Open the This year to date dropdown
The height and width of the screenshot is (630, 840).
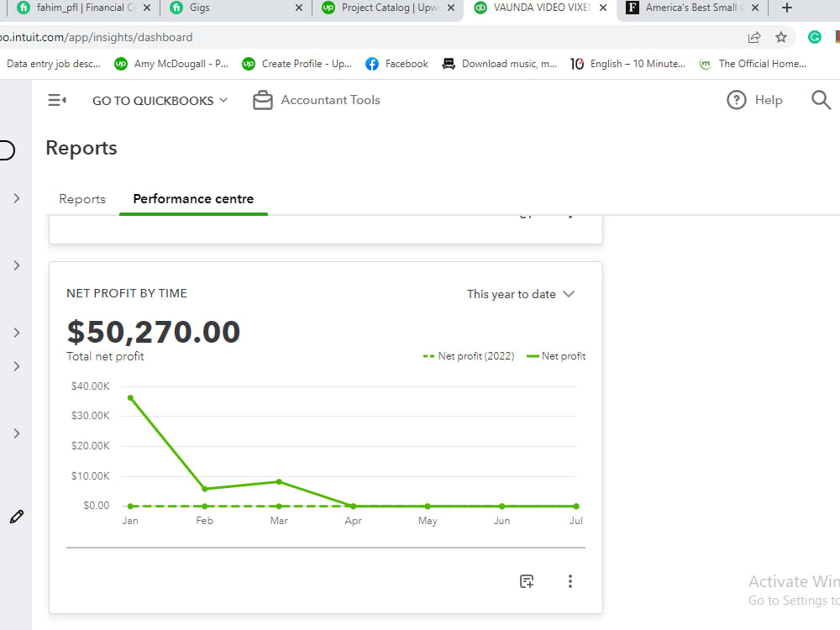click(520, 294)
